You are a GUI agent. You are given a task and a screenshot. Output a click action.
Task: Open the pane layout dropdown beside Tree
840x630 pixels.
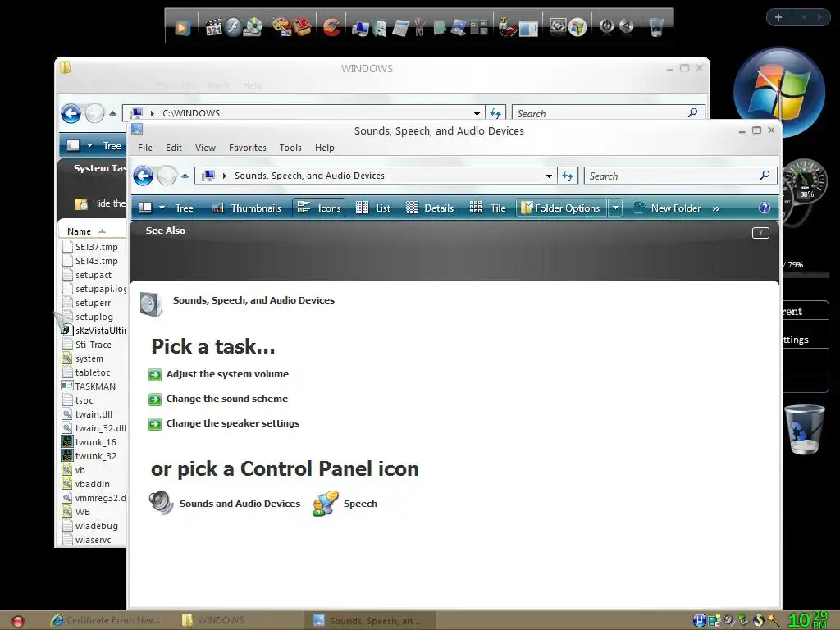click(x=162, y=208)
